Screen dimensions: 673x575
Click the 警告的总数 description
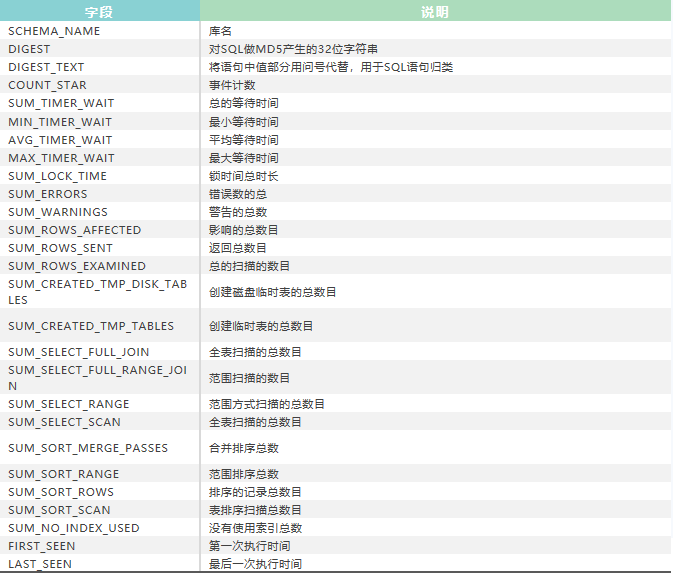(x=238, y=212)
